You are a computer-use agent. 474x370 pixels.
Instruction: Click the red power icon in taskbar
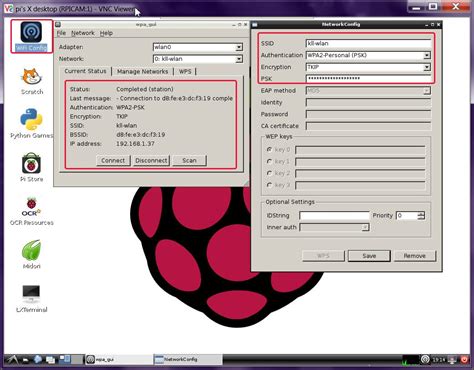click(464, 359)
